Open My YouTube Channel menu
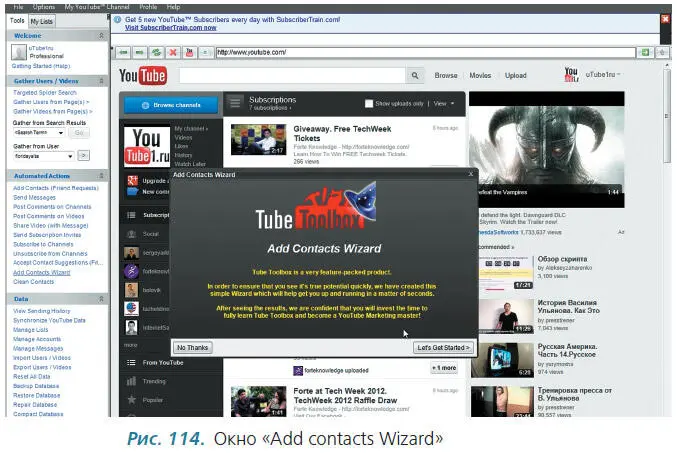Image resolution: width=677 pixels, height=453 pixels. (97, 7)
